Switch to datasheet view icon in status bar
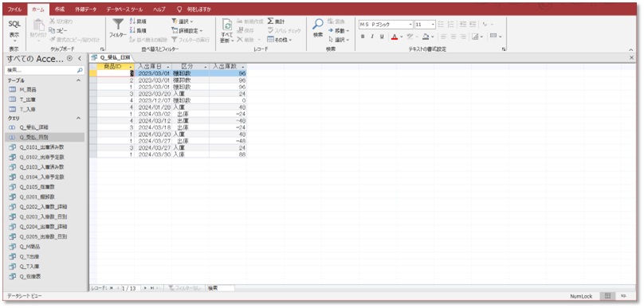644x308 pixels. coord(608,296)
